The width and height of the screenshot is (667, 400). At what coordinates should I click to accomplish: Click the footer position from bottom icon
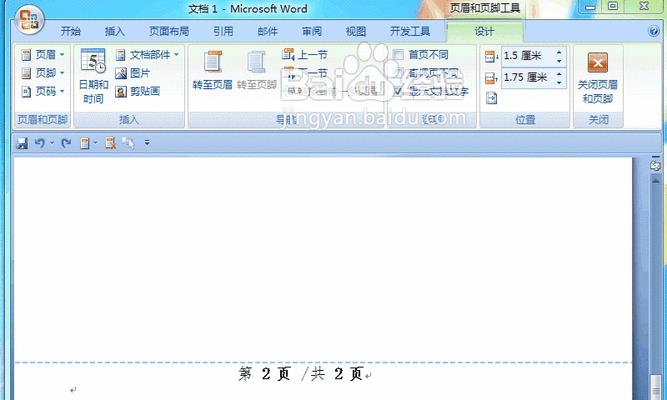pyautogui.click(x=491, y=78)
